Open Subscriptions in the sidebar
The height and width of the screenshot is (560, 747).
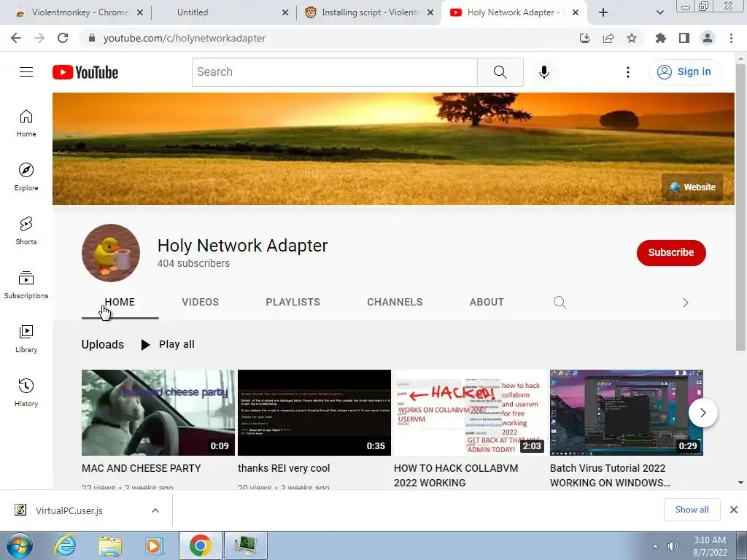pos(26,284)
